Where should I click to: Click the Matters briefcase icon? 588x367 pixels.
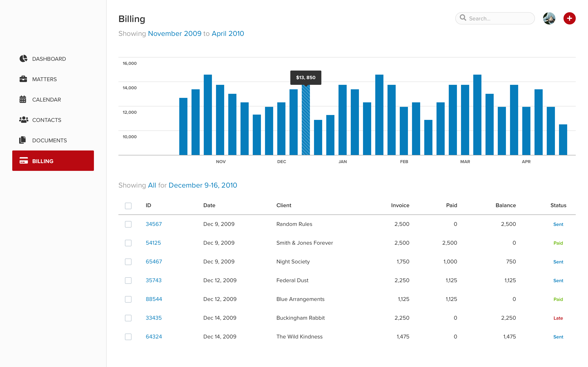[x=23, y=79]
